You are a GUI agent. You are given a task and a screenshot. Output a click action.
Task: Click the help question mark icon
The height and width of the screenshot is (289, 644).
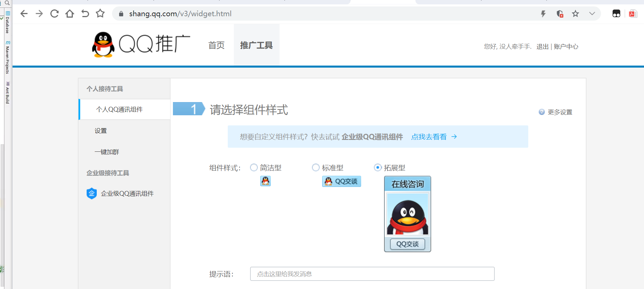(x=542, y=112)
